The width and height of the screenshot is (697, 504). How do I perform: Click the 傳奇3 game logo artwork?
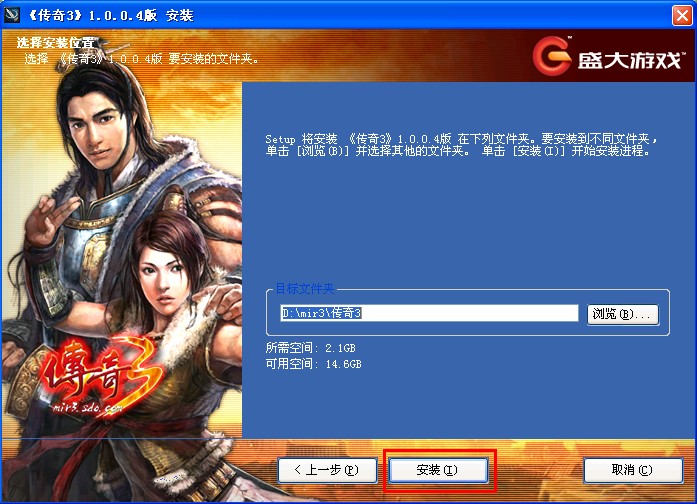103,375
